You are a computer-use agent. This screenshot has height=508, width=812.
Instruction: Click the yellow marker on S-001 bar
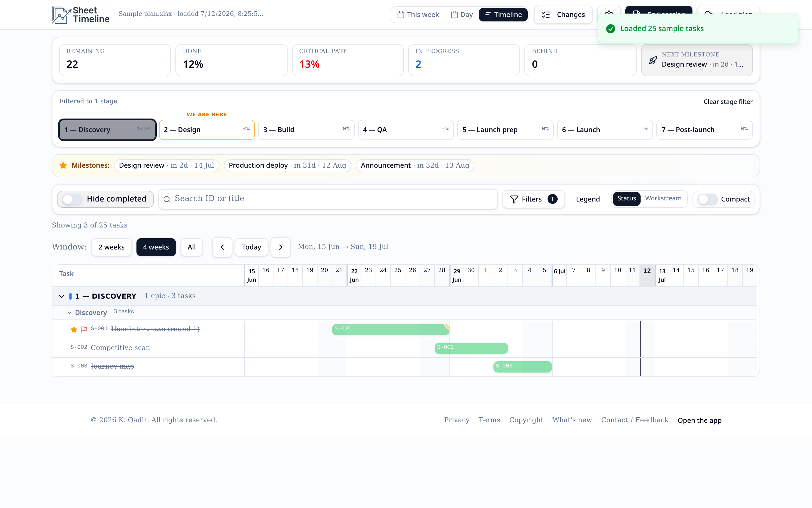click(446, 327)
